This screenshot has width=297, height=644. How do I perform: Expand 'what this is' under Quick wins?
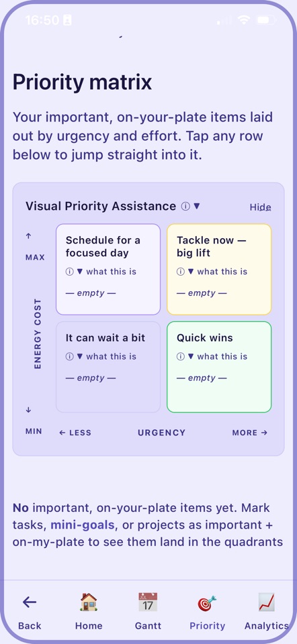tap(218, 356)
